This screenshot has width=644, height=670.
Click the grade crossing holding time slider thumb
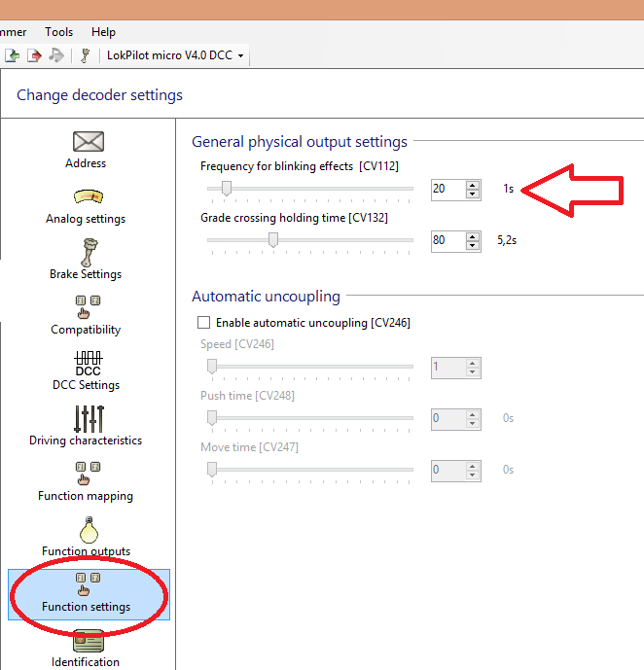tap(273, 240)
